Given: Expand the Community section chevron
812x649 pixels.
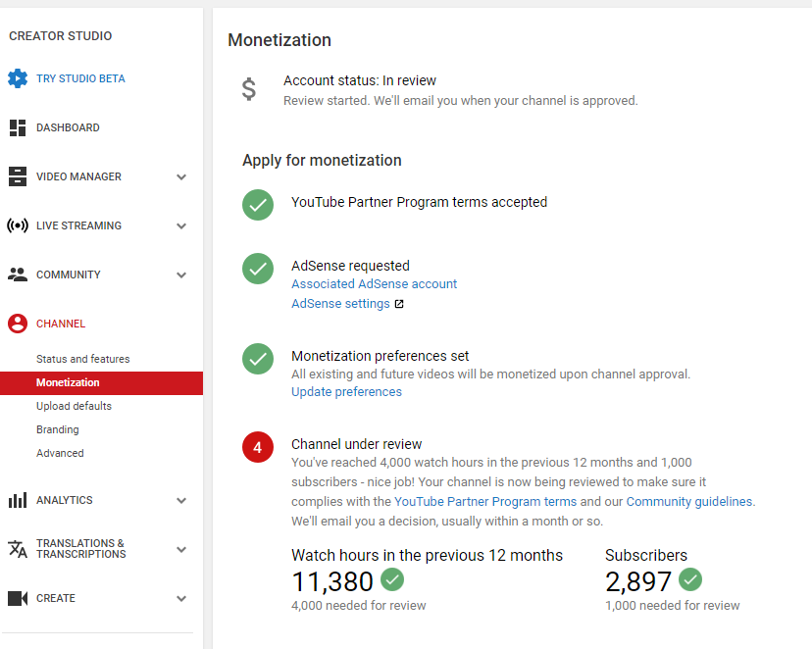Looking at the screenshot, I should (181, 275).
